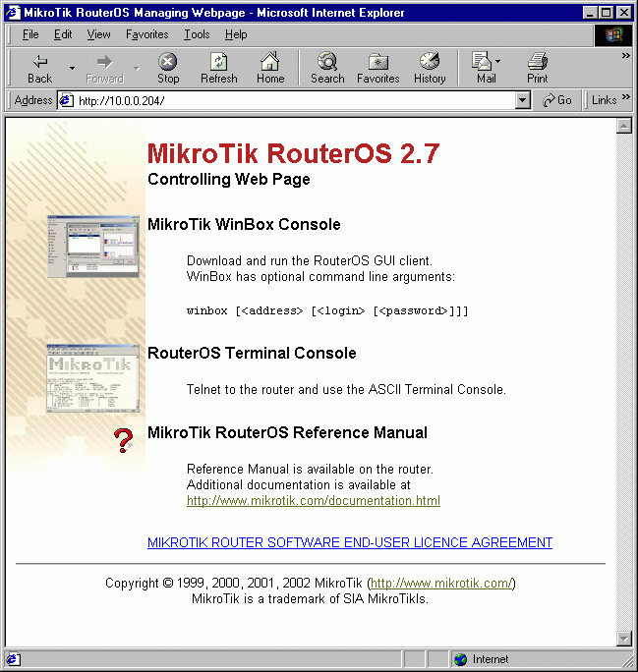This screenshot has width=638, height=672.
Task: Open the History pane
Action: coord(430,68)
